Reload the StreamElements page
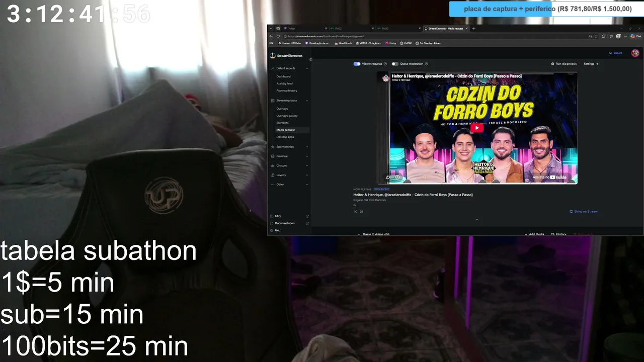Viewport: 644px width, 362px height. (278, 36)
